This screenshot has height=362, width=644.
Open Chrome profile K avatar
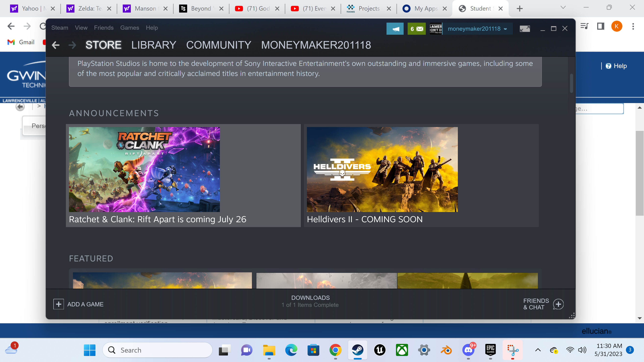617,26
